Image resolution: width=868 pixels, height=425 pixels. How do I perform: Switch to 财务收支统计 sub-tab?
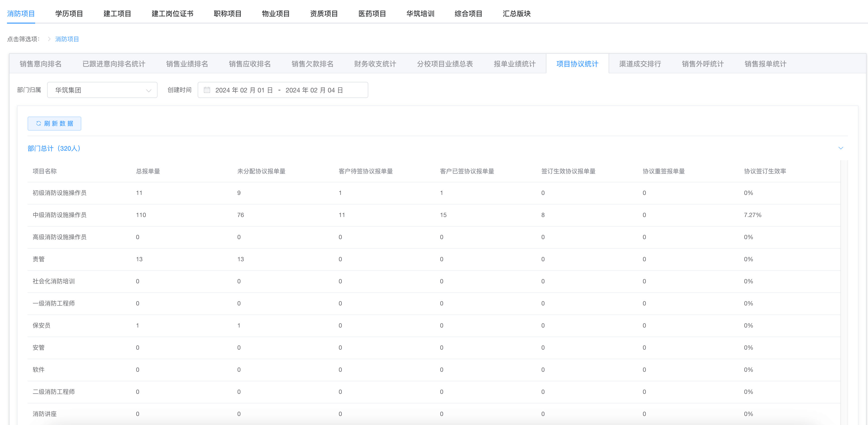(x=375, y=64)
